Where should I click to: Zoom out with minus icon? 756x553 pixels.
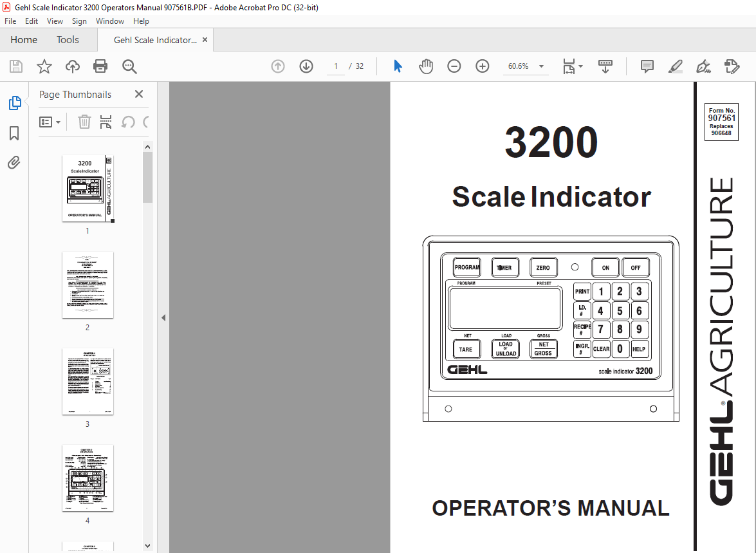click(454, 66)
